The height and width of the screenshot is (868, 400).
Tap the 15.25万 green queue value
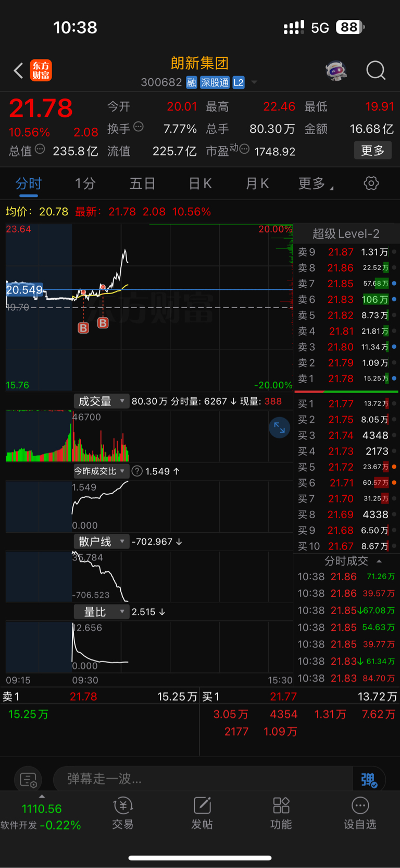click(28, 714)
